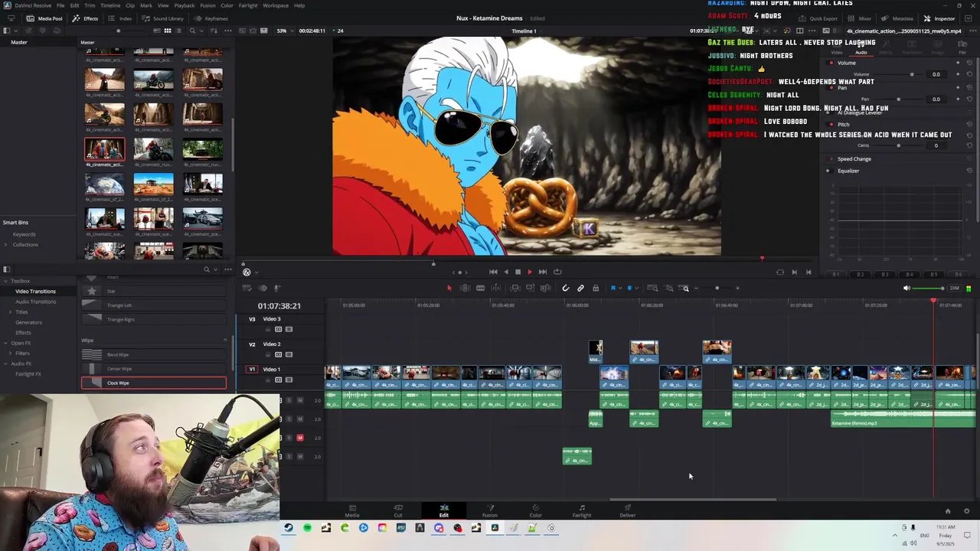Open the flag color dropdown arrow
This screenshot has height=551, width=980.
(619, 289)
